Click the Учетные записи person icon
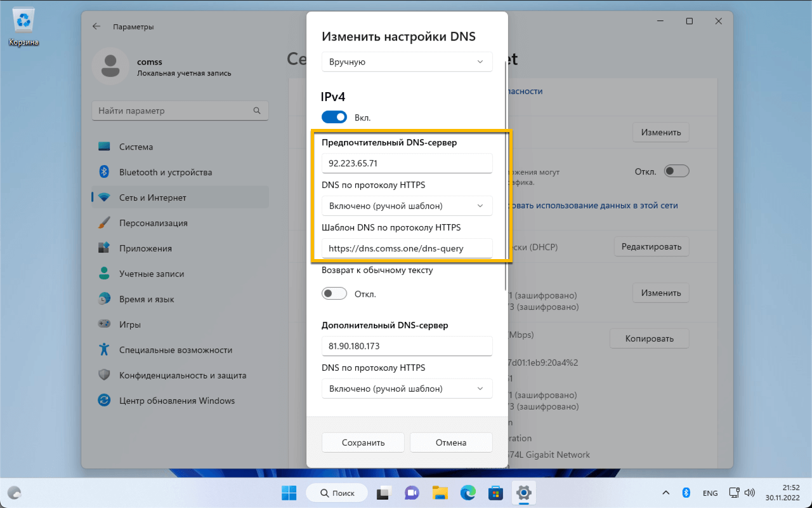The image size is (812, 508). (105, 274)
